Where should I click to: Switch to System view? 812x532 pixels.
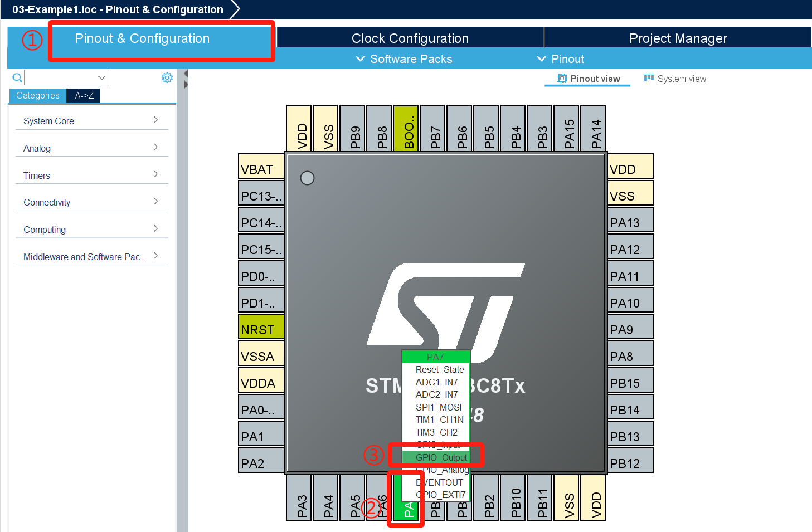click(675, 79)
